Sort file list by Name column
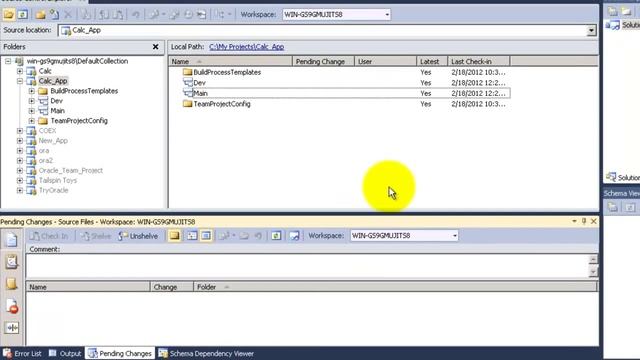640x360 pixels. coord(230,62)
